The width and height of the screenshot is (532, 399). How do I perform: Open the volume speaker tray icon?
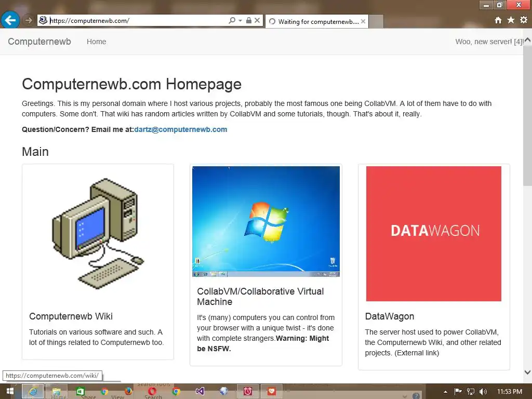tap(483, 391)
